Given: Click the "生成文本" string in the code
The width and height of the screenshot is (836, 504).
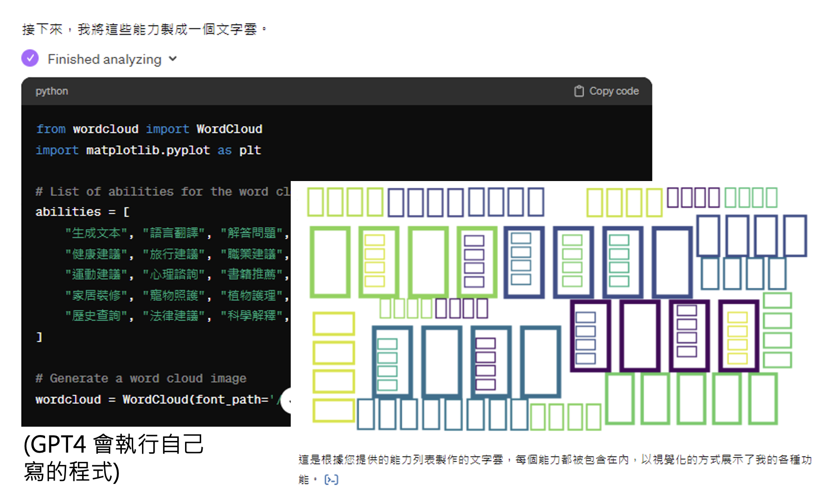Looking at the screenshot, I should (96, 233).
